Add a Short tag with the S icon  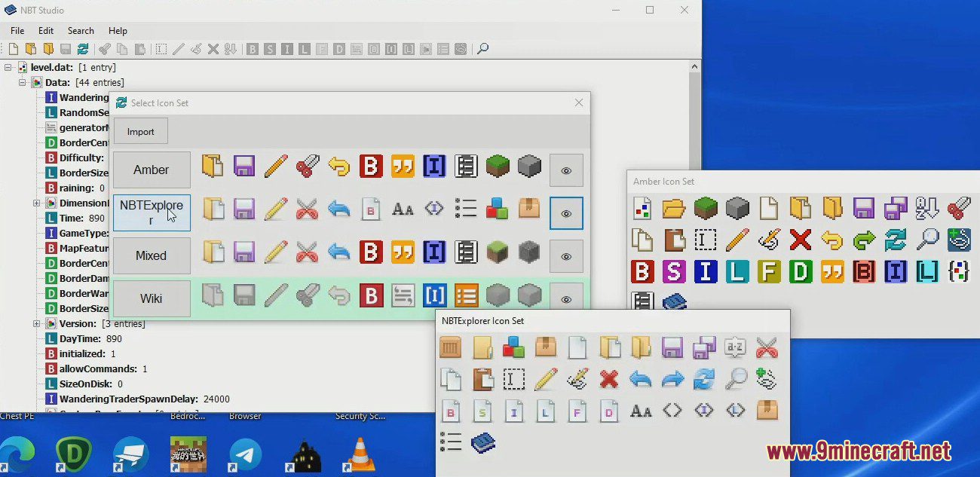tap(270, 49)
